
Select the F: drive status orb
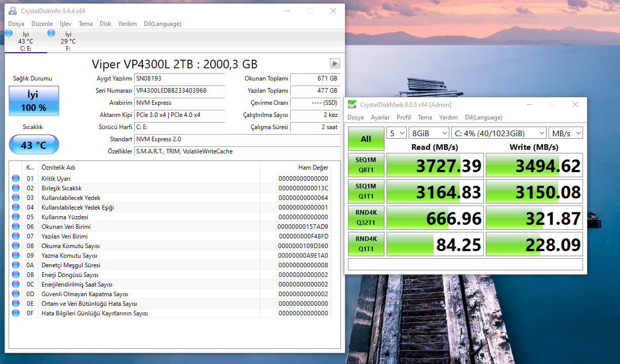pos(51,33)
